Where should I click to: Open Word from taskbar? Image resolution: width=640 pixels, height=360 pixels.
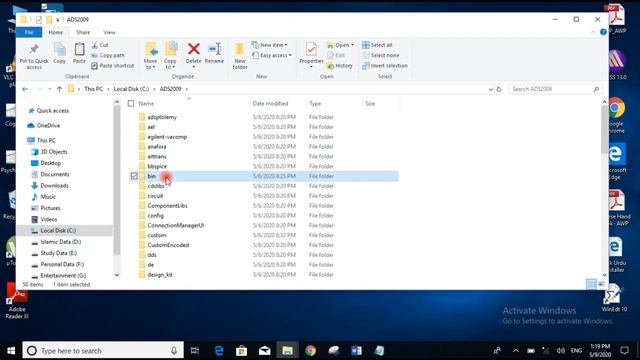[356, 351]
